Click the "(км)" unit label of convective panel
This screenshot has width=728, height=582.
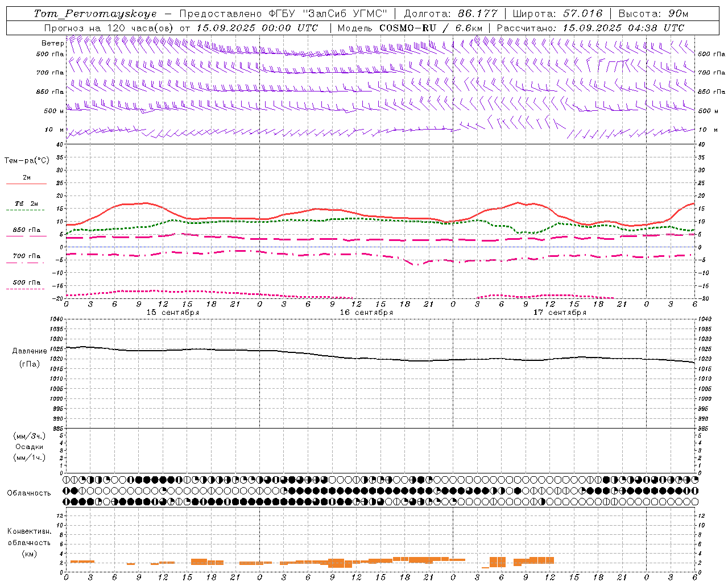(x=29, y=554)
